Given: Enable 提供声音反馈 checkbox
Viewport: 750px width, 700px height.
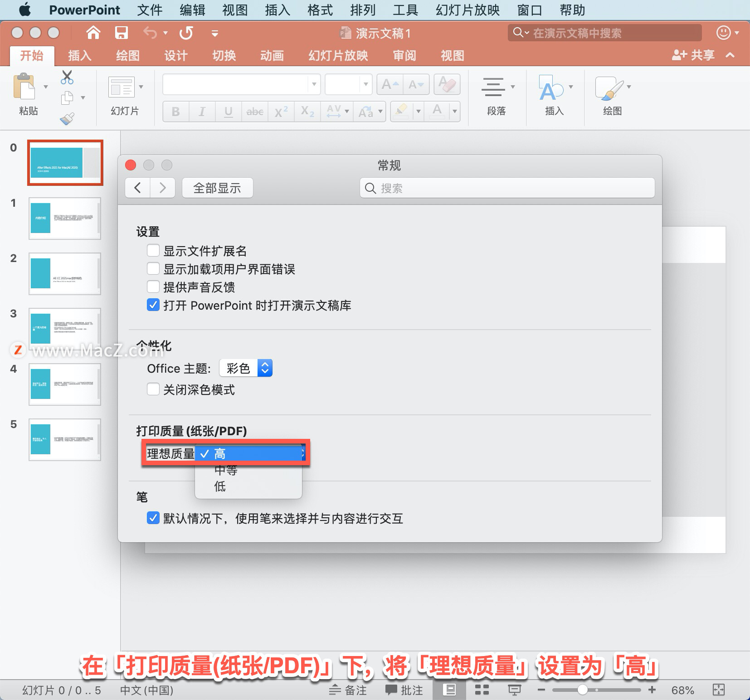Looking at the screenshot, I should [153, 287].
